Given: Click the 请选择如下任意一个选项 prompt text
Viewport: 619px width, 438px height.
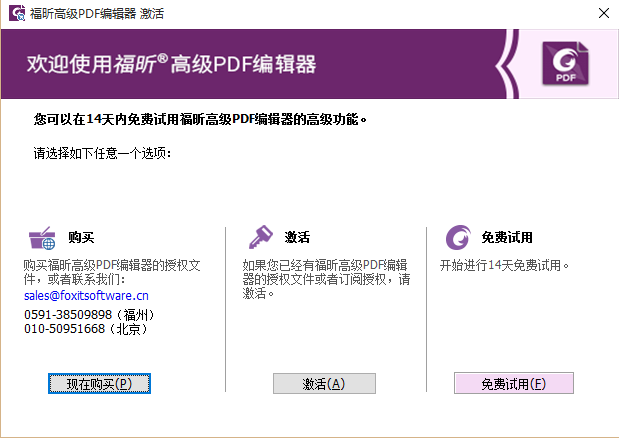Looking at the screenshot, I should coord(102,154).
